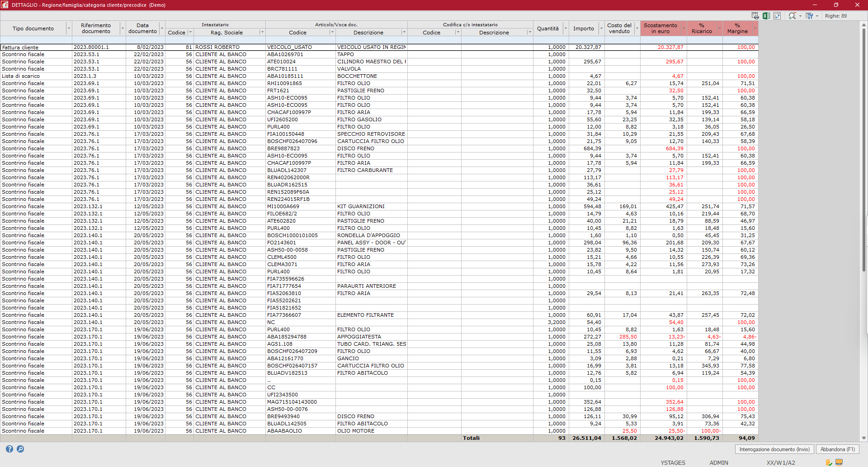Click the zoom magnifier search icon
Image resolution: width=868 pixels, height=467 pixels.
coord(792,16)
